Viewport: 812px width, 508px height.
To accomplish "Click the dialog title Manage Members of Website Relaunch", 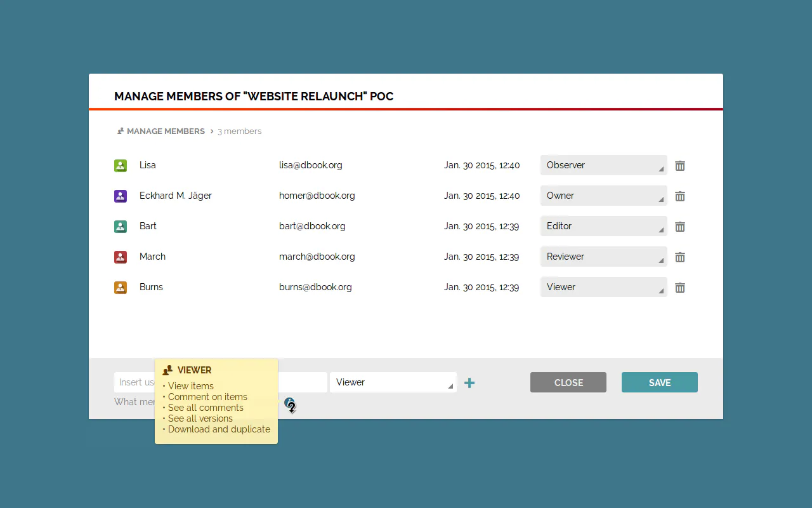I will click(254, 97).
